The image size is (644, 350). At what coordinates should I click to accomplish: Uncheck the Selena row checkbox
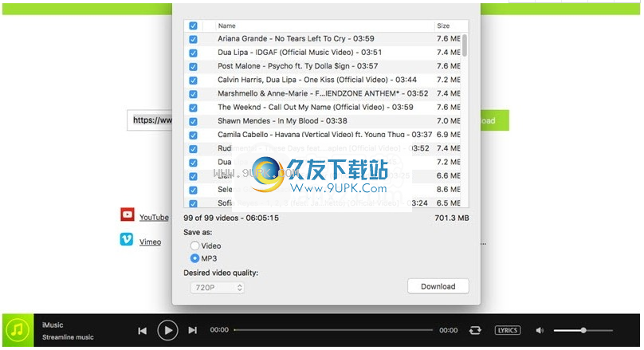(193, 190)
